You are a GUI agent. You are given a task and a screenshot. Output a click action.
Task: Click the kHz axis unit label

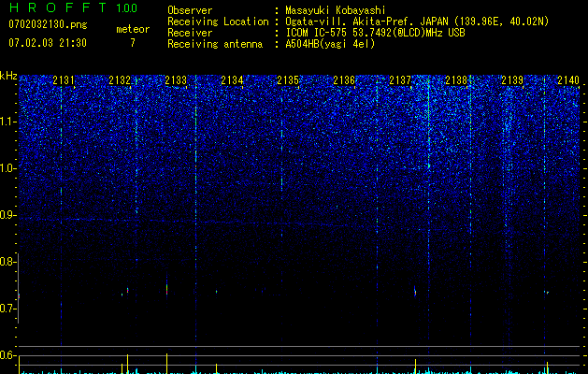coord(8,76)
